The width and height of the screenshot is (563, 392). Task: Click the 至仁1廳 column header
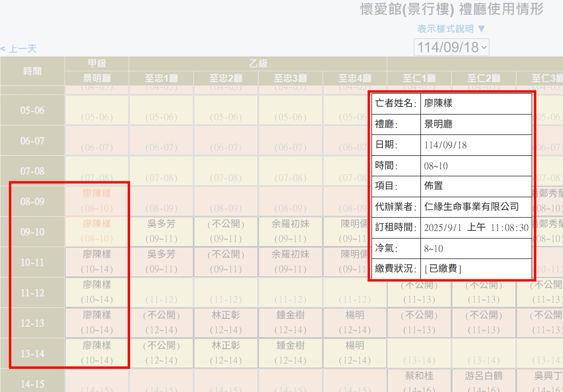tap(419, 78)
